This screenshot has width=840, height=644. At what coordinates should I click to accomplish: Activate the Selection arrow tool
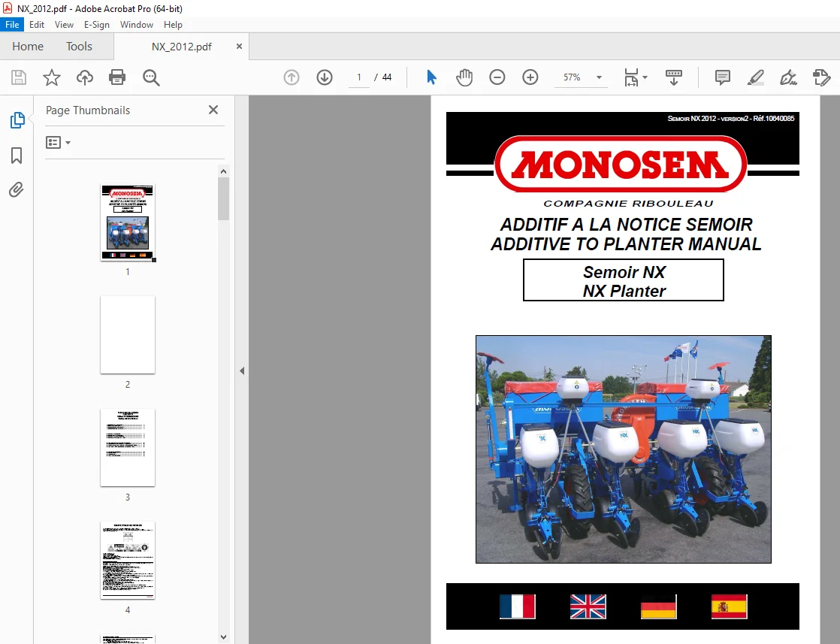431,77
